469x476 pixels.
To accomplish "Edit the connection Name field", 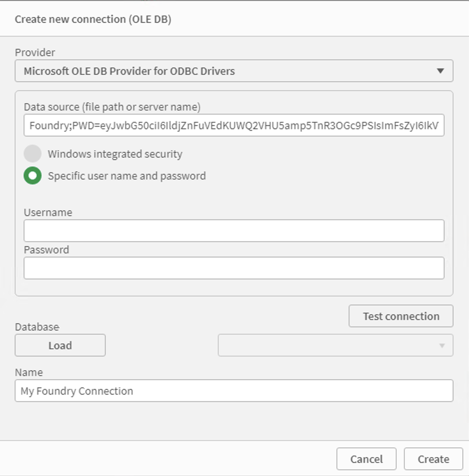I will coord(234,391).
